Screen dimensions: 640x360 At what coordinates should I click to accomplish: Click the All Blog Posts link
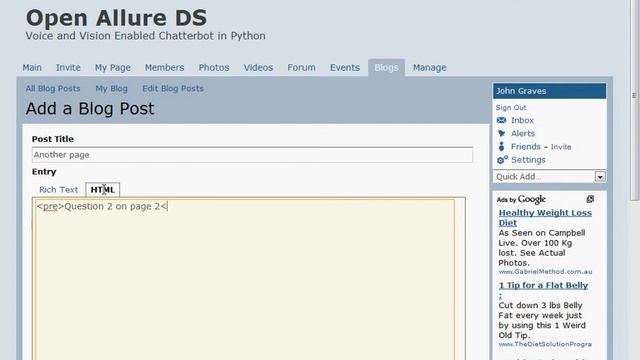click(x=53, y=89)
